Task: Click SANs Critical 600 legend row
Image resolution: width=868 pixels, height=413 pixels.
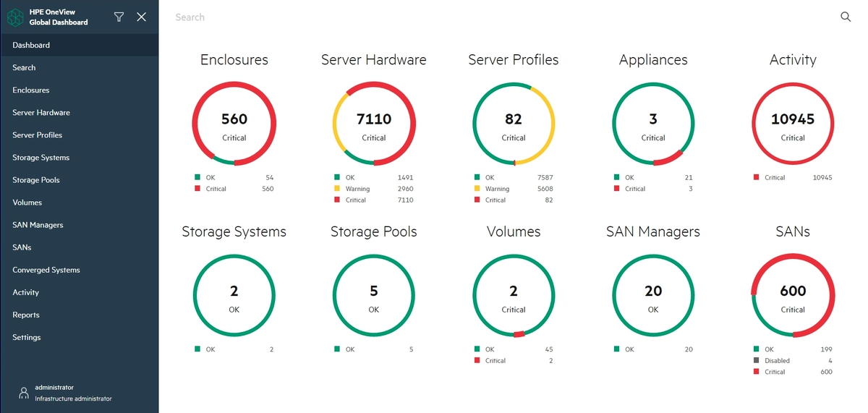Action: point(793,372)
